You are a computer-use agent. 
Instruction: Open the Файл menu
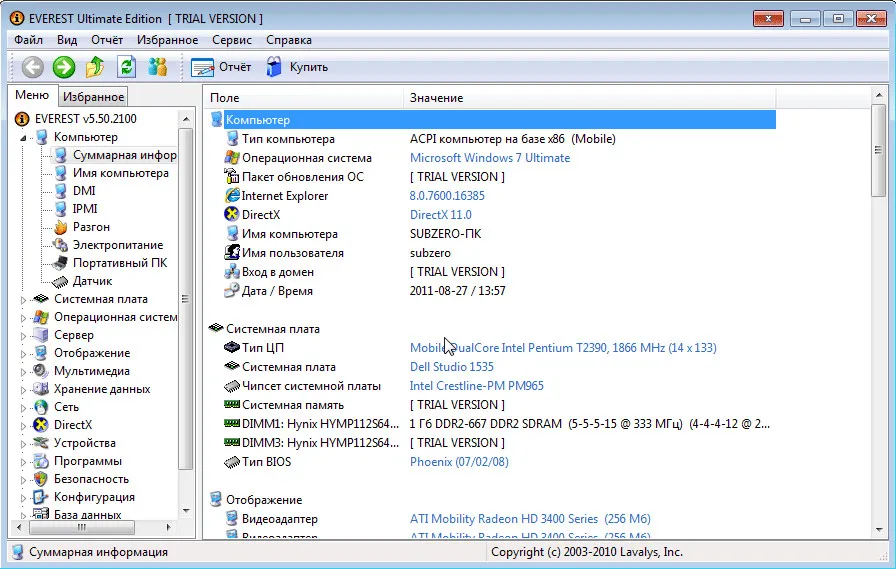(x=28, y=40)
